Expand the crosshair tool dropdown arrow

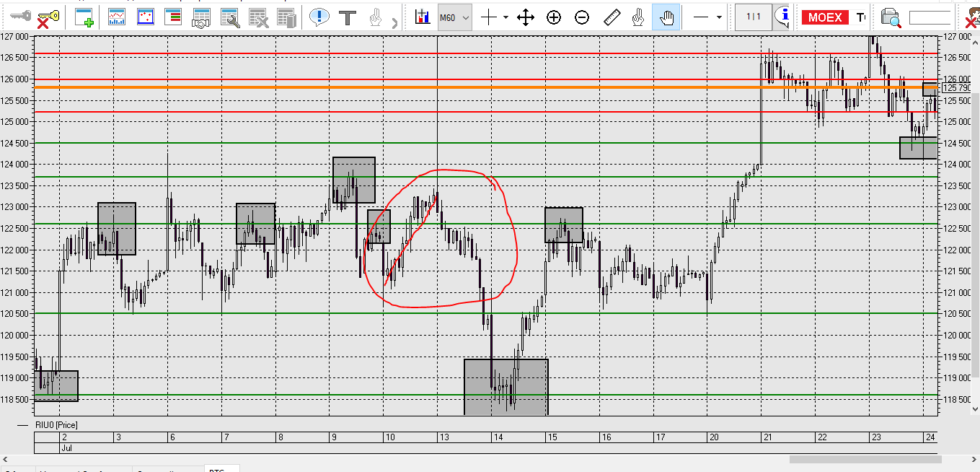coord(506,17)
